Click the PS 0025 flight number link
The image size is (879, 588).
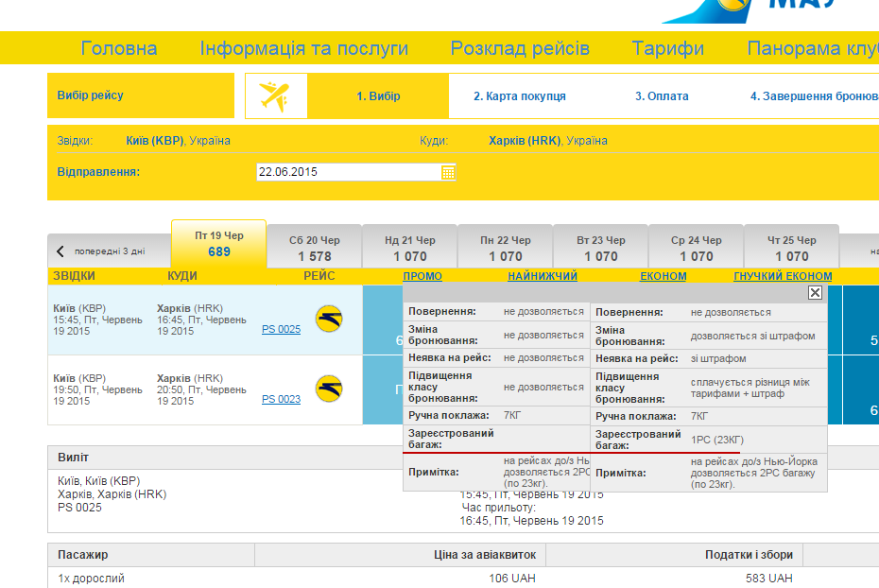281,330
